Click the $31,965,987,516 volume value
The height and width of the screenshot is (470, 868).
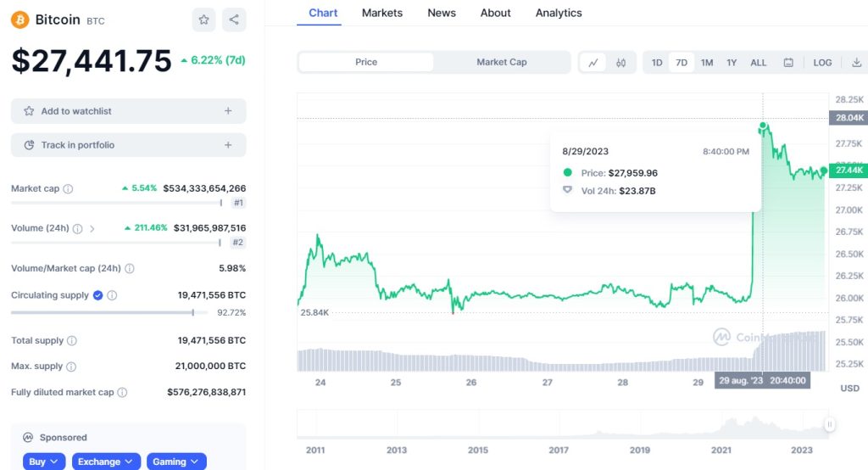(x=209, y=228)
